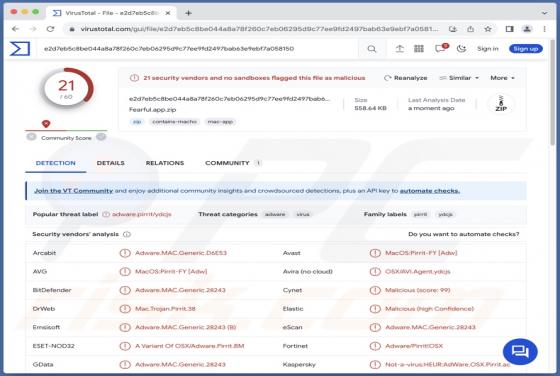Viewport: 560px width, 376px height.
Task: Select the Mac.Trojan.Pirrit.38 DrWeb result
Action: [165, 309]
